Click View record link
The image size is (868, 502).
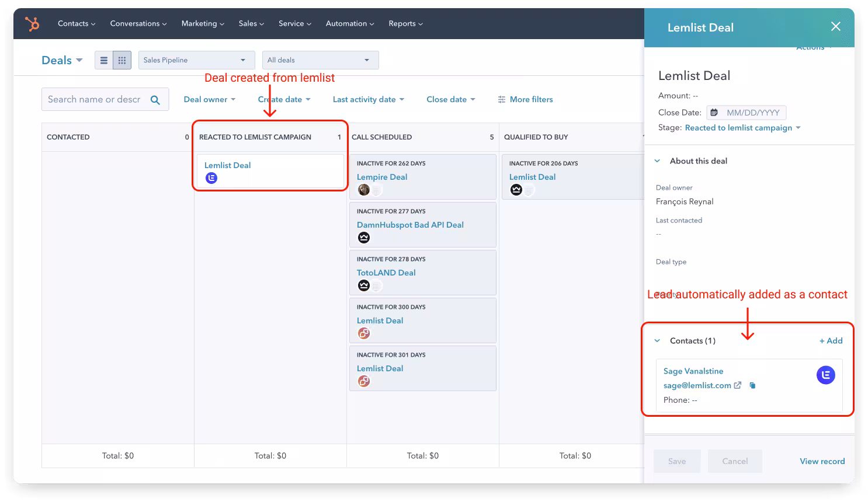[822, 461]
